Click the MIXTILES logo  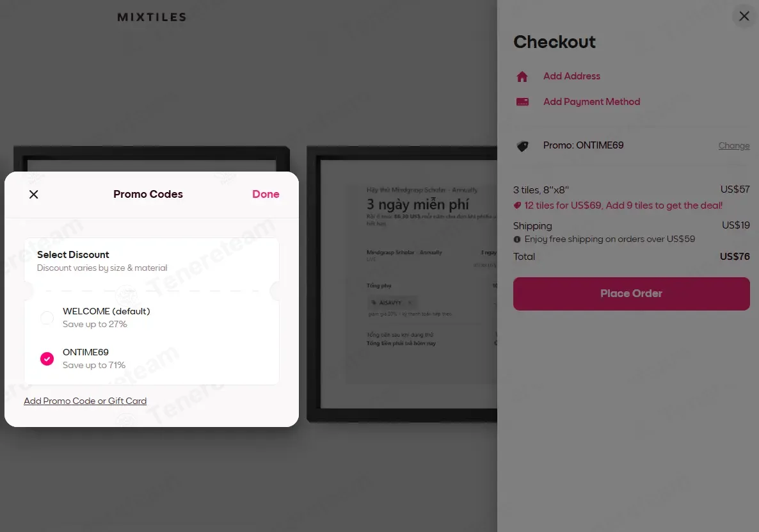click(152, 17)
